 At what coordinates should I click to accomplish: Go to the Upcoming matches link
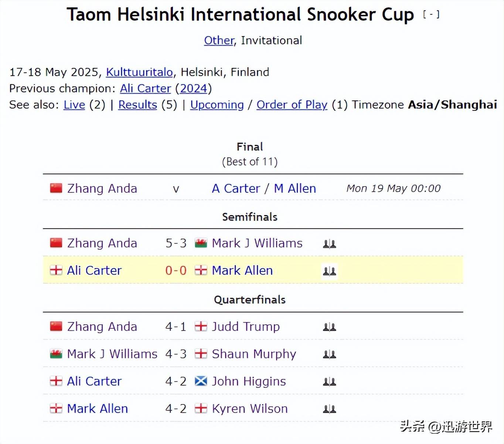coord(217,105)
